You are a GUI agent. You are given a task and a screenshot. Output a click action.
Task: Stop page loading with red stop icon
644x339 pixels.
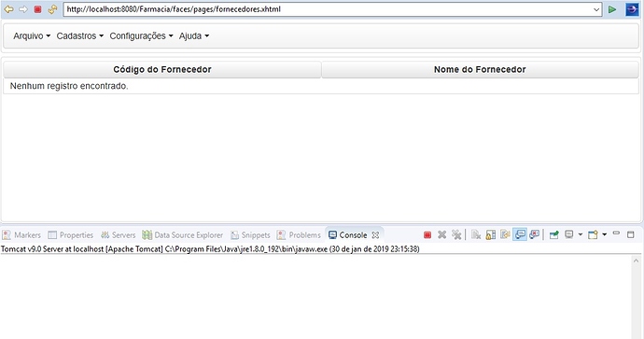(x=37, y=9)
